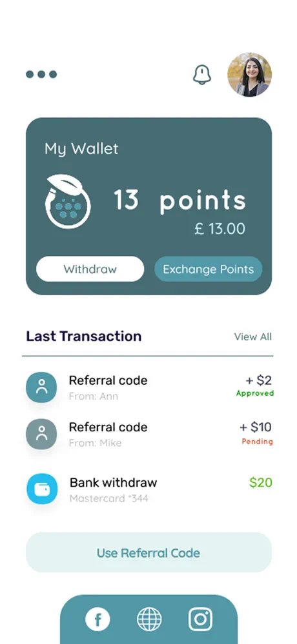Open the Instagram icon in bottom bar
Image resolution: width=297 pixels, height=644 pixels.
click(x=200, y=620)
